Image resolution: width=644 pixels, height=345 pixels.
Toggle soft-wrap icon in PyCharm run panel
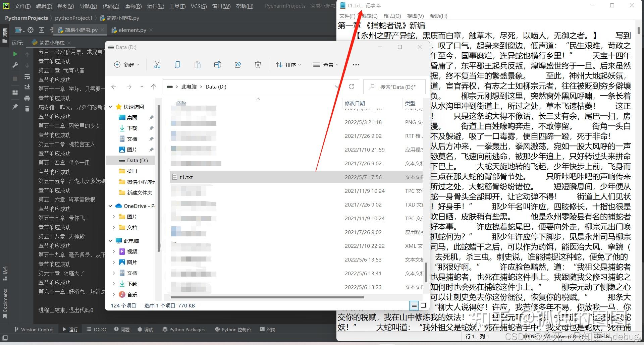pos(27,77)
